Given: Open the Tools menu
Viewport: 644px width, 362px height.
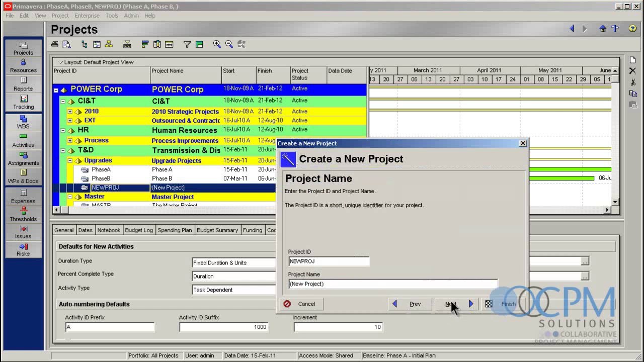Looking at the screenshot, I should [x=112, y=16].
